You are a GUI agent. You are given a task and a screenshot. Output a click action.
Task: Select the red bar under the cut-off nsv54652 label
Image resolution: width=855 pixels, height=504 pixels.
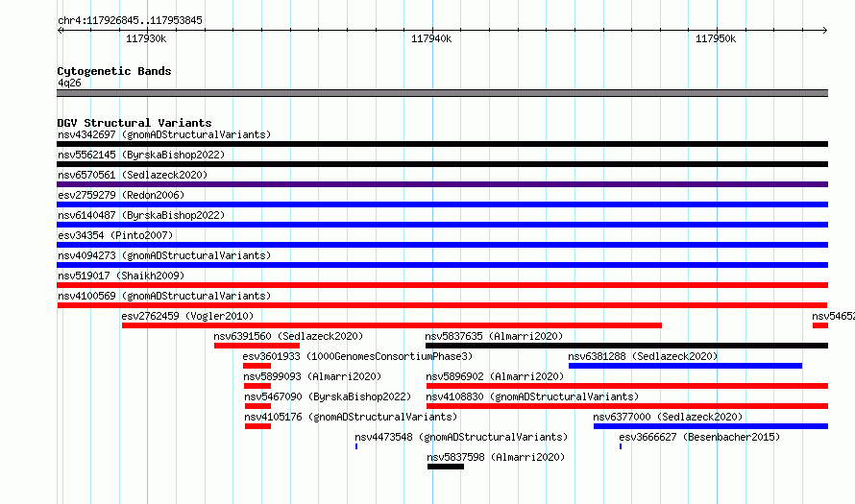point(820,325)
